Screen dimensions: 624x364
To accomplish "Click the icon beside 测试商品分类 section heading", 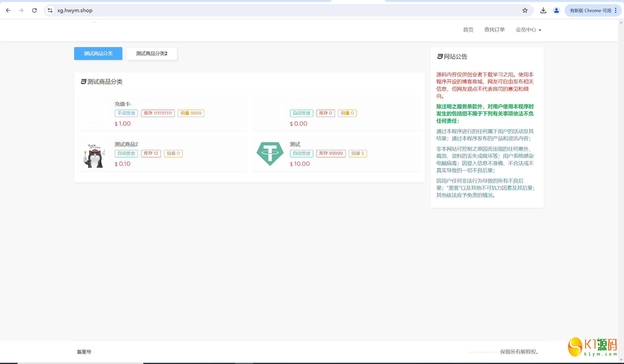I will pos(83,82).
